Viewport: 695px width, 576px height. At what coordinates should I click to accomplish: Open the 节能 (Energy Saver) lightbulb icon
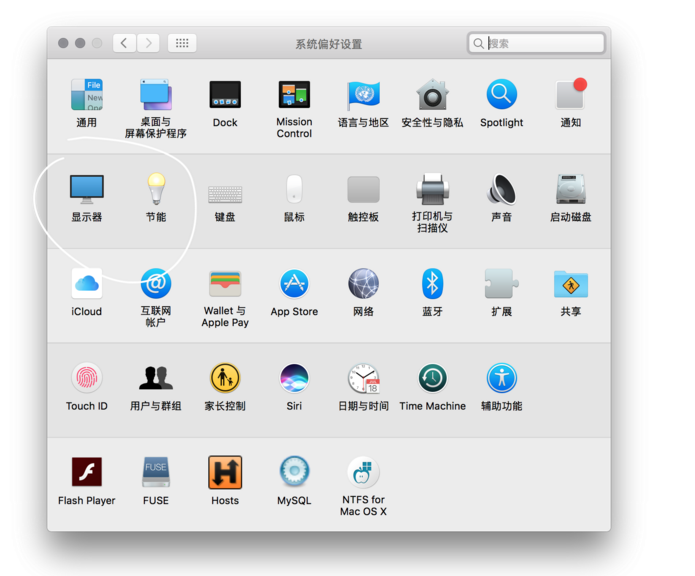coord(156,190)
